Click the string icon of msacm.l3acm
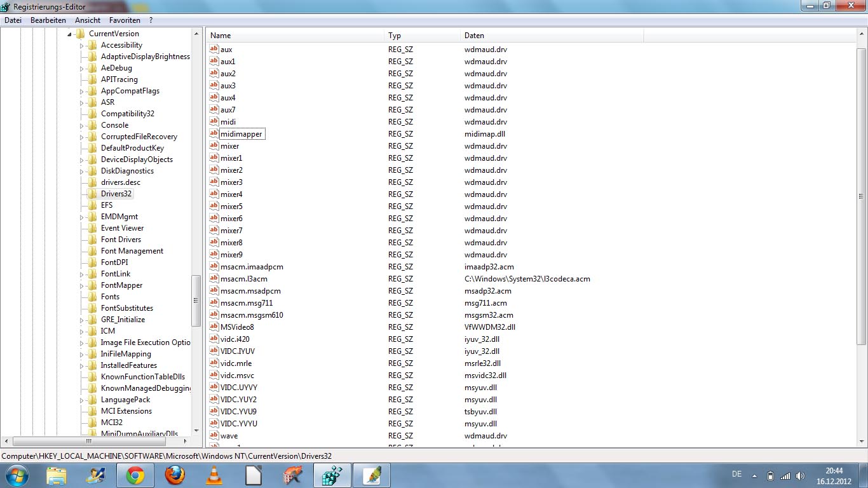Image resolution: width=868 pixels, height=488 pixels. point(214,278)
